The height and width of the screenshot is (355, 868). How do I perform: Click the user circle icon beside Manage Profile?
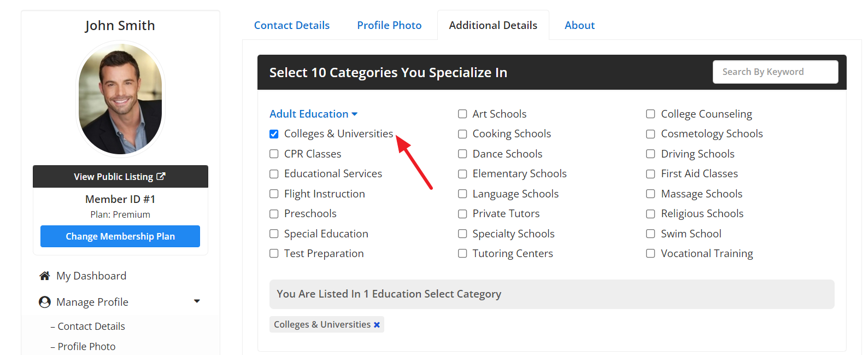point(45,302)
